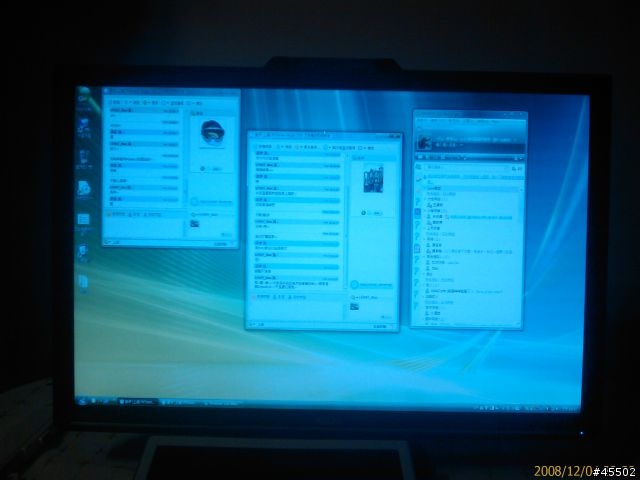The width and height of the screenshot is (640, 480).
Task: Switch to the first taskbar chat window button
Action: pyautogui.click(x=138, y=402)
